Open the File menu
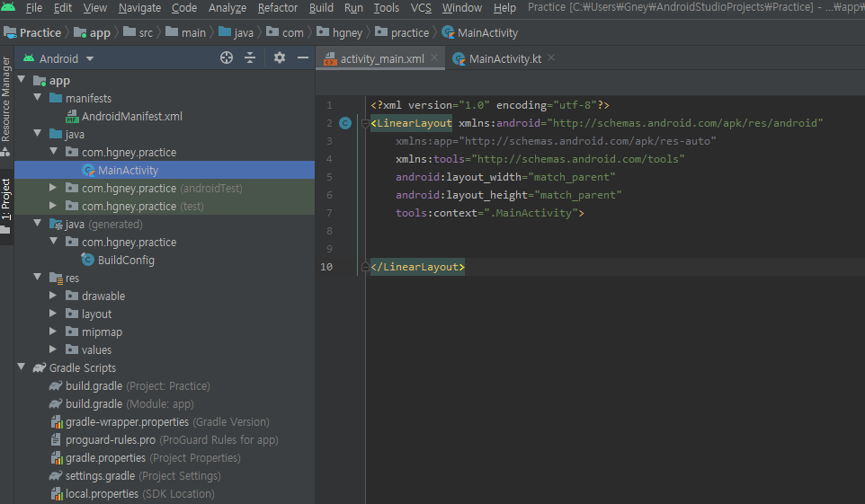This screenshot has height=504, width=865. [x=33, y=8]
